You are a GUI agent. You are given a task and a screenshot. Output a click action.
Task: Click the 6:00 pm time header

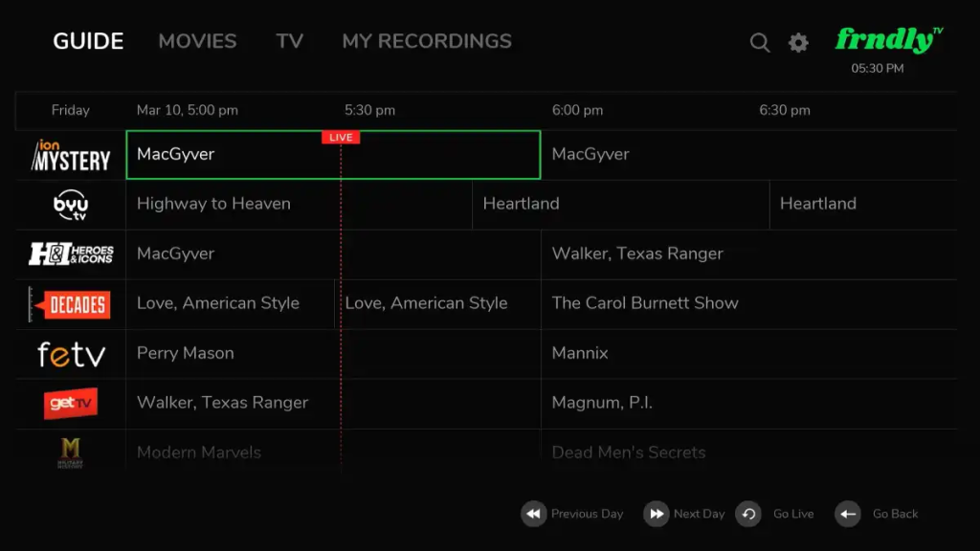pos(577,111)
